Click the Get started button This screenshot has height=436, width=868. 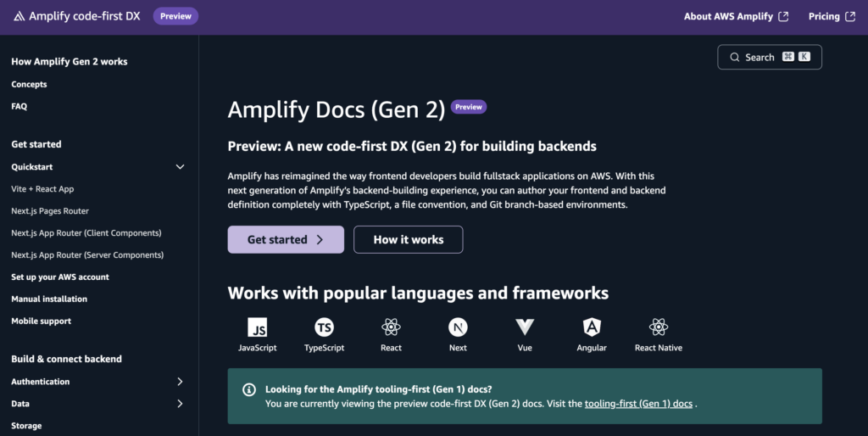coord(286,239)
